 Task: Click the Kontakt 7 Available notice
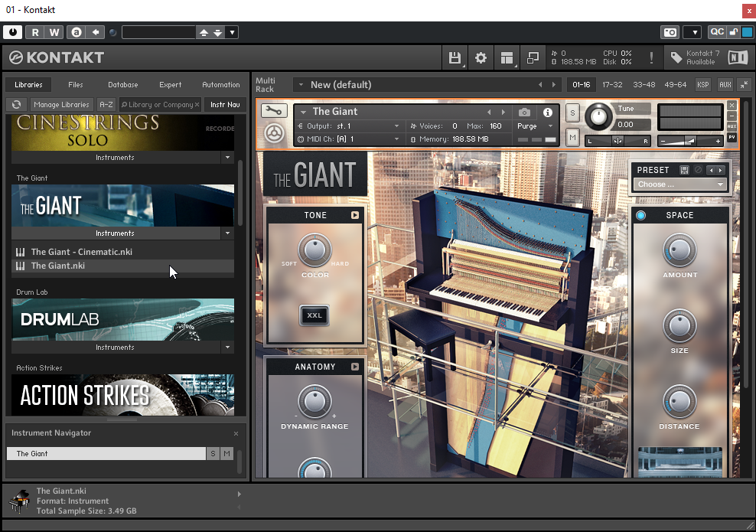click(x=702, y=57)
